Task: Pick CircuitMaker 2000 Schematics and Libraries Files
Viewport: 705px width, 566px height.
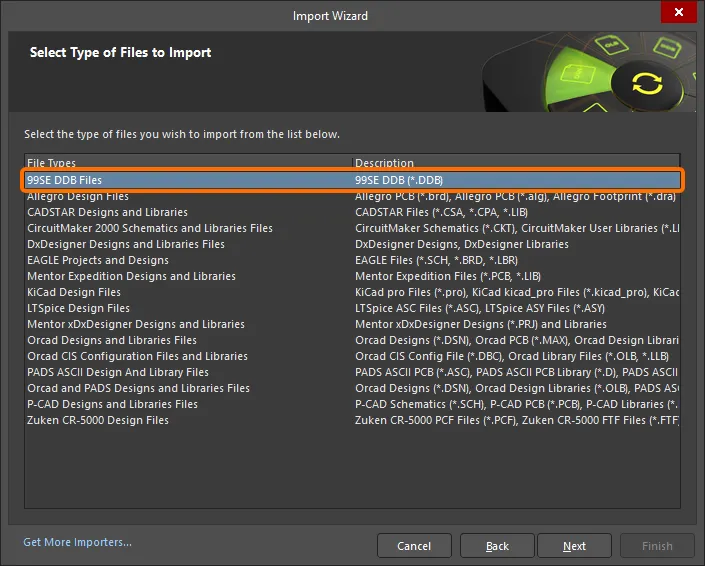Action: (x=150, y=228)
